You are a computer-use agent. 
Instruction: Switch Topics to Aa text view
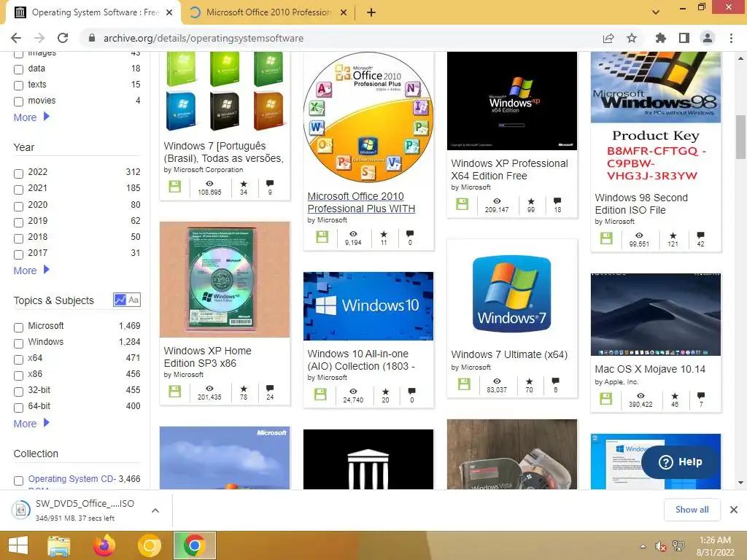(x=134, y=300)
